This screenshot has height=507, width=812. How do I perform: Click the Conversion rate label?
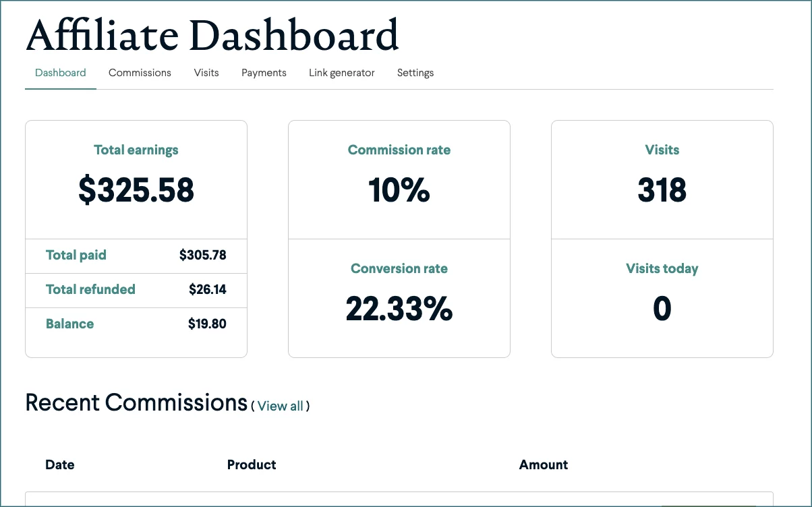coord(399,268)
